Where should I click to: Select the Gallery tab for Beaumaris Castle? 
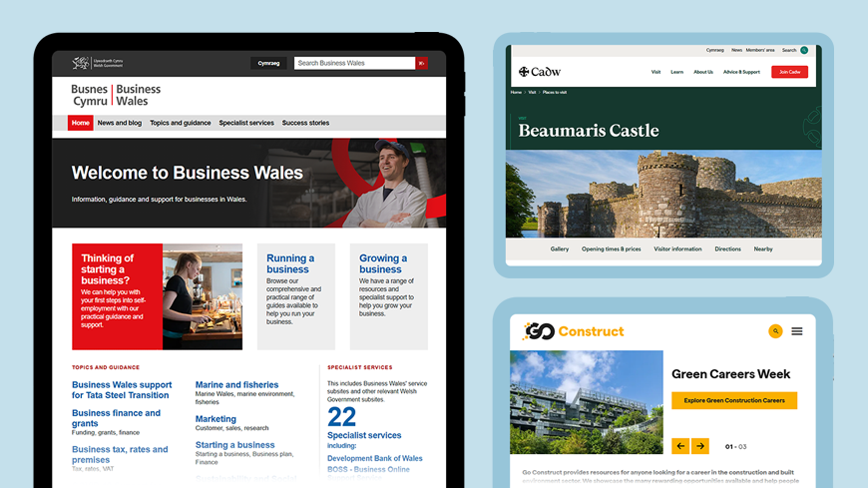pyautogui.click(x=559, y=249)
